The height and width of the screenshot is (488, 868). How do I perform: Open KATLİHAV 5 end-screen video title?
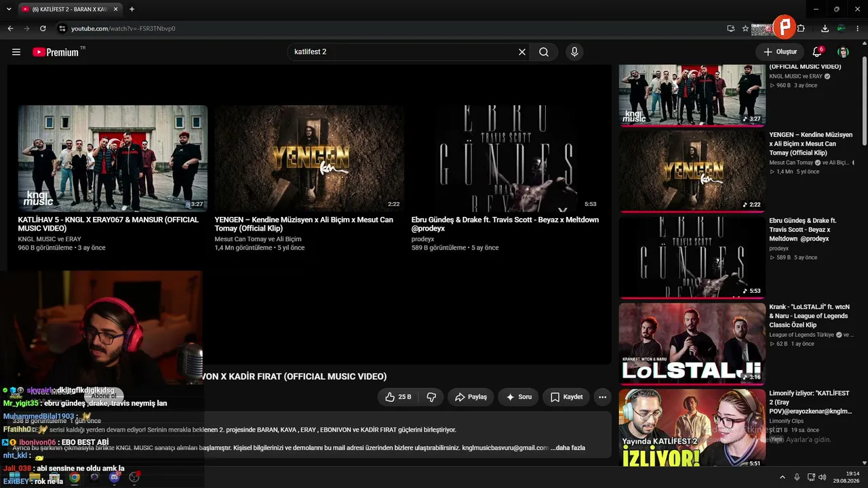(x=108, y=224)
